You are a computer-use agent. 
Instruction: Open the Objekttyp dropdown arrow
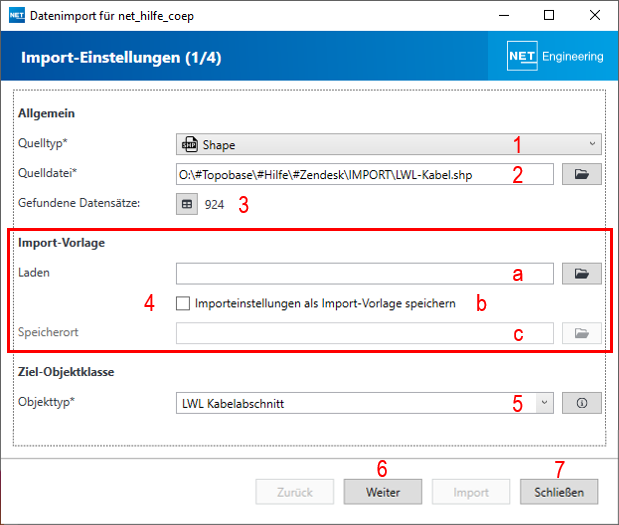[544, 403]
